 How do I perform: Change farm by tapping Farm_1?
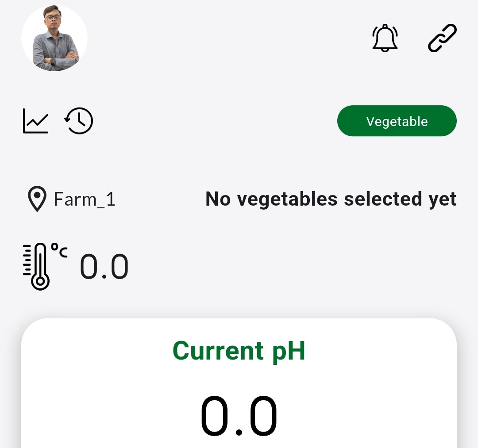(85, 199)
